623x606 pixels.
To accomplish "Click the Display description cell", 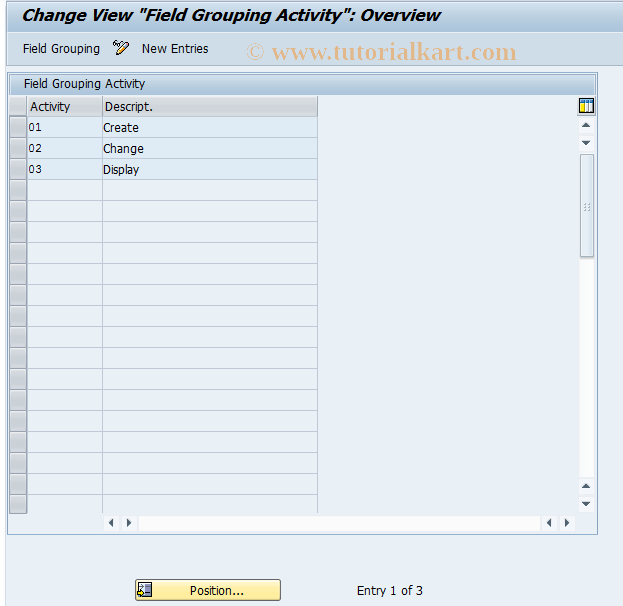I will [x=210, y=170].
